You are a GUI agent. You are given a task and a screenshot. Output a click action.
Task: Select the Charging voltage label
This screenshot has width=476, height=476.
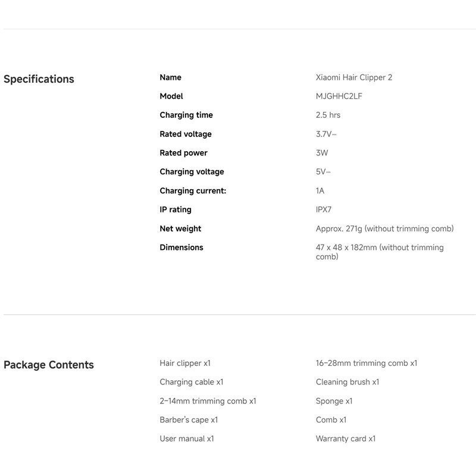192,172
